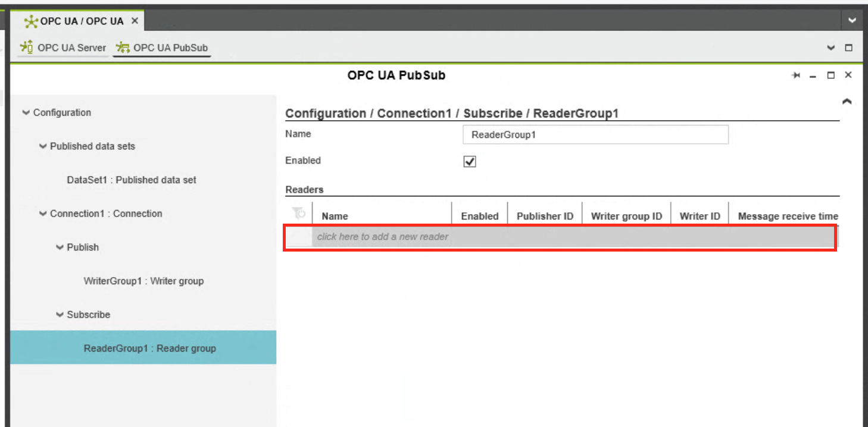Collapse the Publish node
The height and width of the screenshot is (427, 868).
[x=60, y=247]
